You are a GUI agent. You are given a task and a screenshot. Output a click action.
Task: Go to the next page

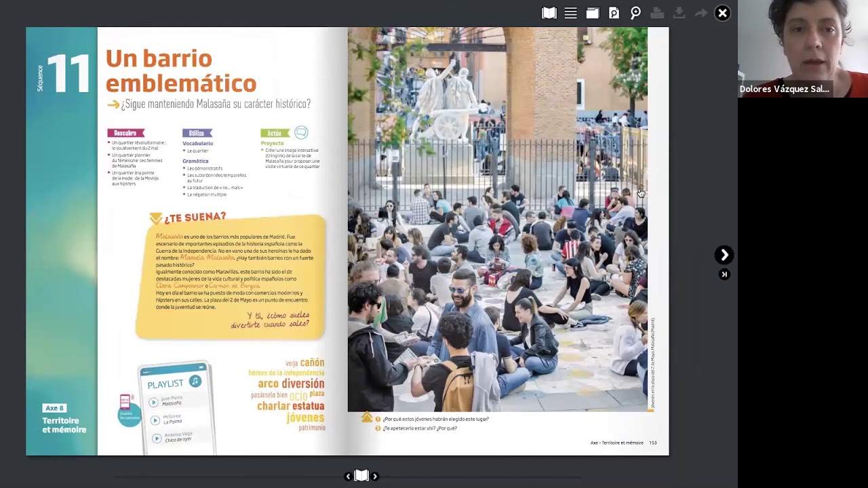coord(724,255)
